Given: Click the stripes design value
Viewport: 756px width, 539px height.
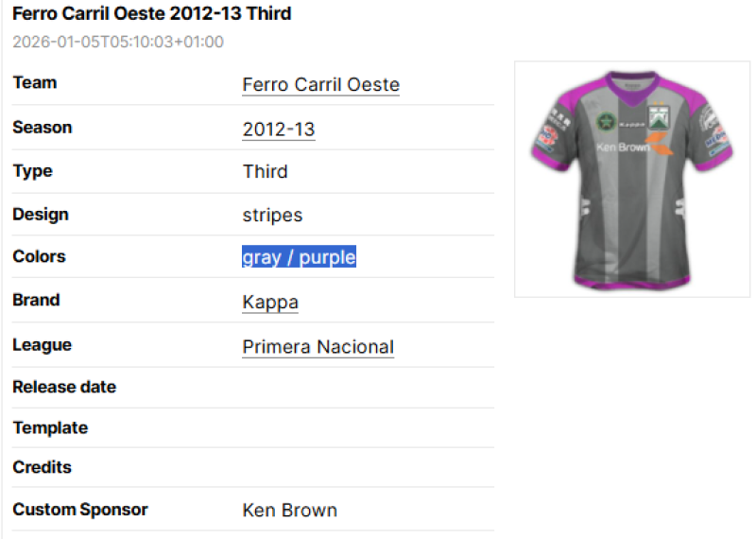Looking at the screenshot, I should (272, 215).
